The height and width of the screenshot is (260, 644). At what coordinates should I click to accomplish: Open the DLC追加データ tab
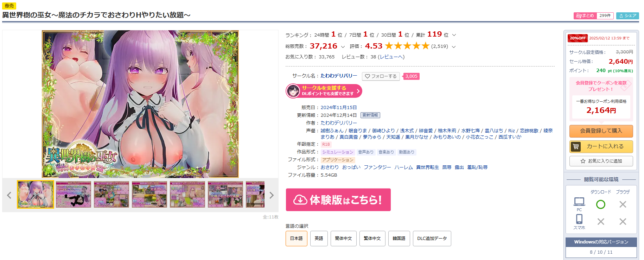coord(432,239)
